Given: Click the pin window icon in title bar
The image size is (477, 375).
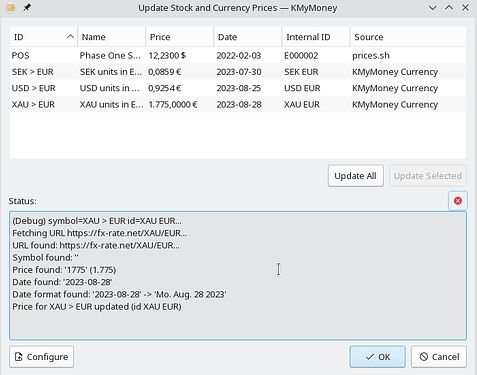Looking at the screenshot, I should pyautogui.click(x=27, y=7).
